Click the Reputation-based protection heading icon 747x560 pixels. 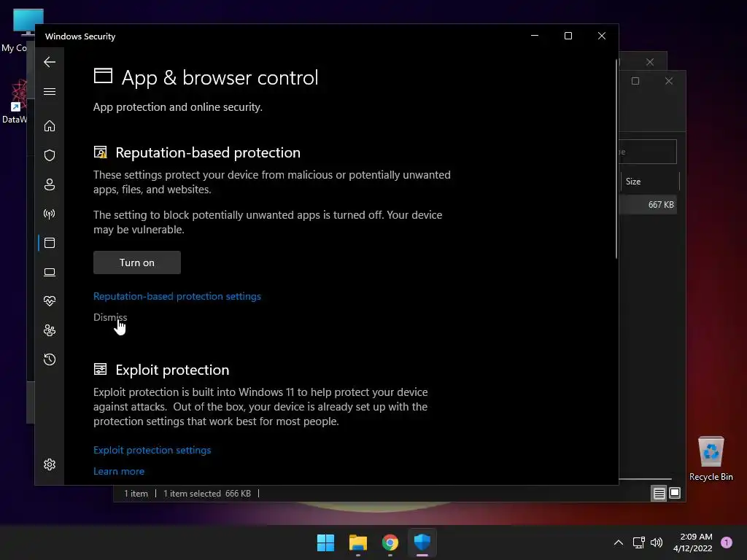pyautogui.click(x=101, y=152)
